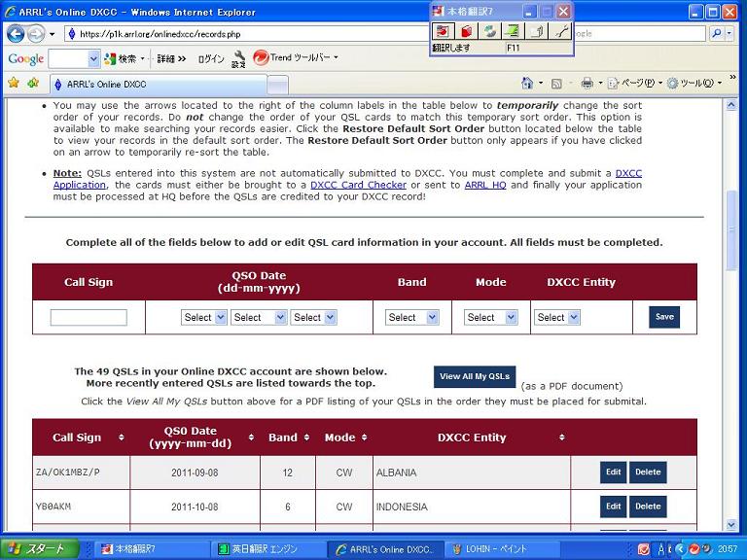The image size is (747, 560).
Task: Open the Favorites star icon
Action: pos(14,84)
